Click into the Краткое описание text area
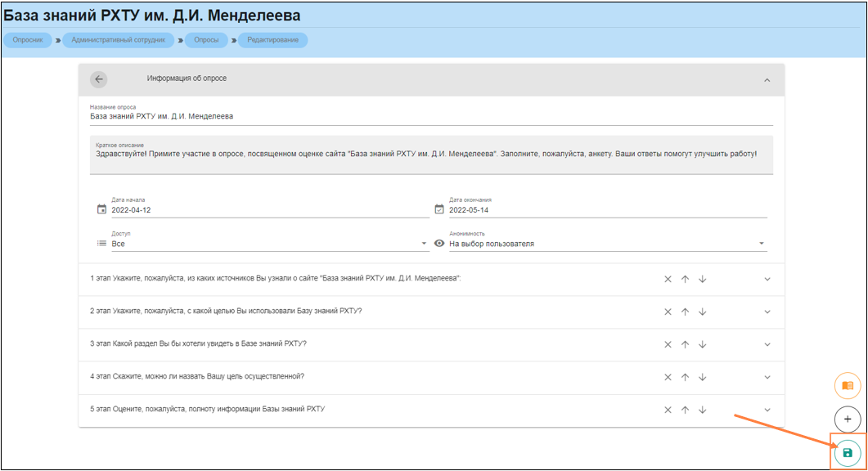 [431, 155]
